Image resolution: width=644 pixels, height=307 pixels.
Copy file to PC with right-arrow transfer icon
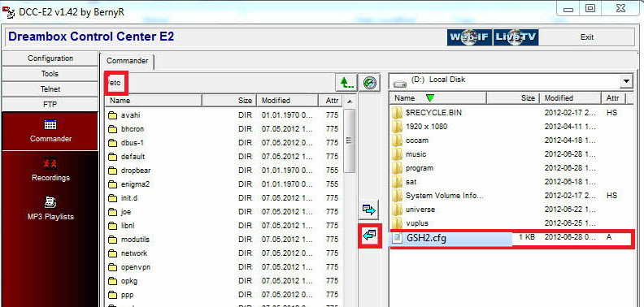369,210
